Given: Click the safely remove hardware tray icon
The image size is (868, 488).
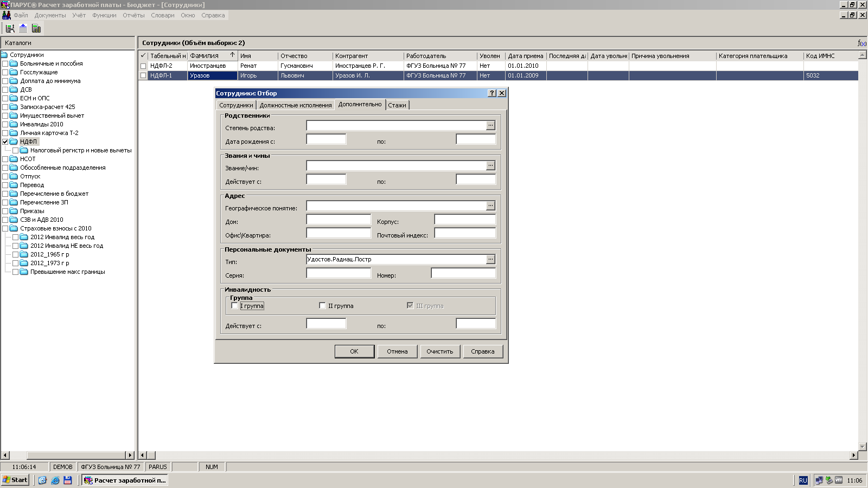Looking at the screenshot, I should tap(829, 480).
